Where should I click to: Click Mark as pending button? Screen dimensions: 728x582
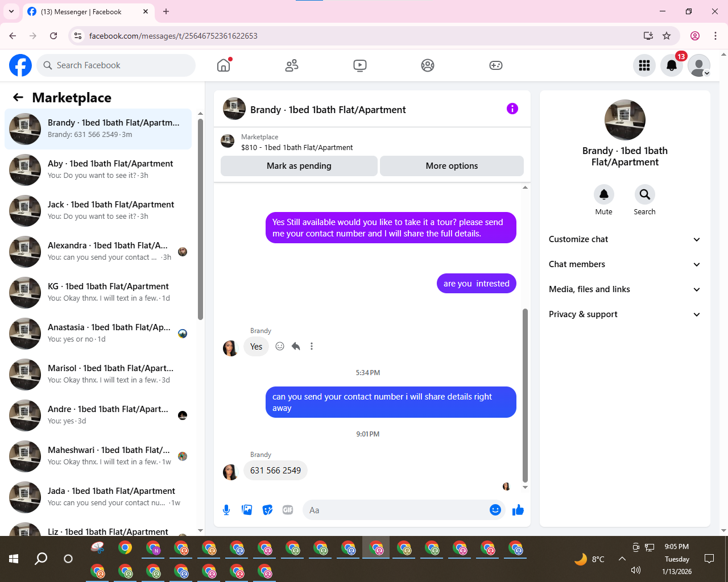pyautogui.click(x=299, y=166)
